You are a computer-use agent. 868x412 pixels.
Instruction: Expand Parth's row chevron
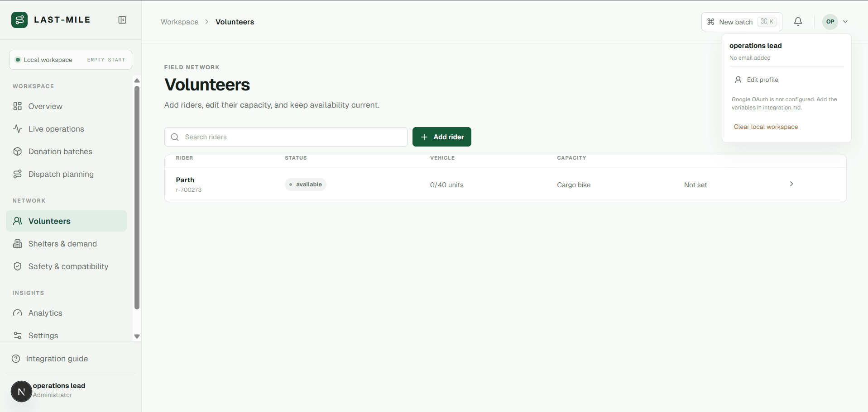791,184
